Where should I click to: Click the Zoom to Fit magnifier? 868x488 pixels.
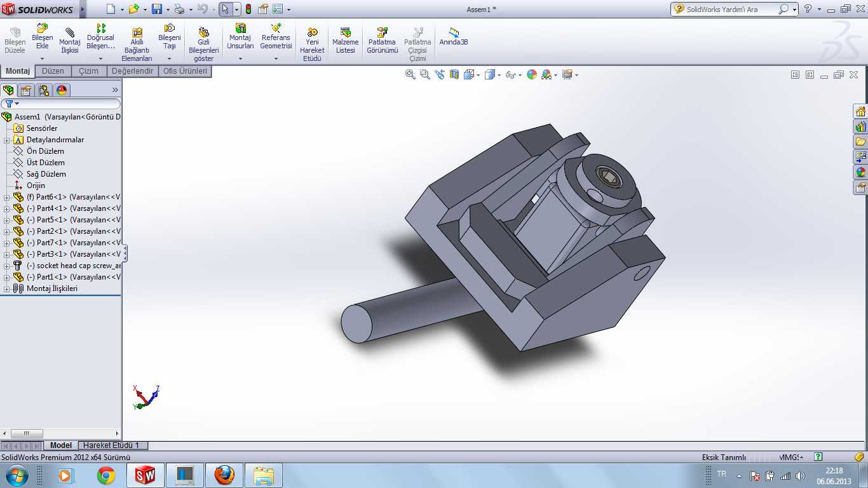point(410,74)
